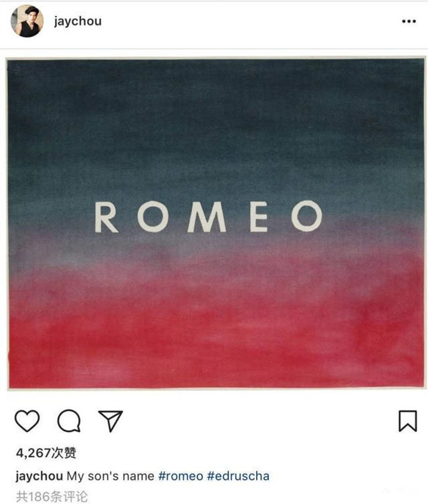This screenshot has width=428, height=504.
Task: Tap jaychou's profile picture avatar
Action: click(27, 21)
